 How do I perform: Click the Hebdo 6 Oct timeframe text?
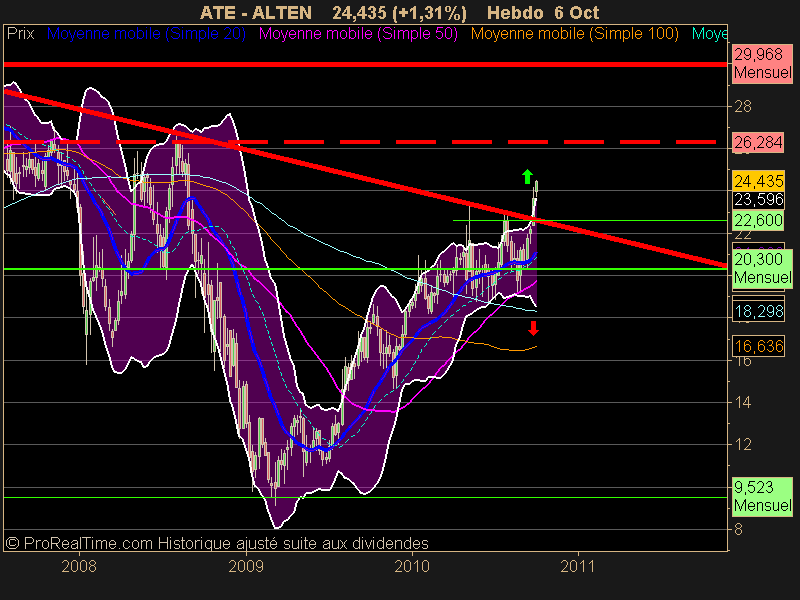543,13
